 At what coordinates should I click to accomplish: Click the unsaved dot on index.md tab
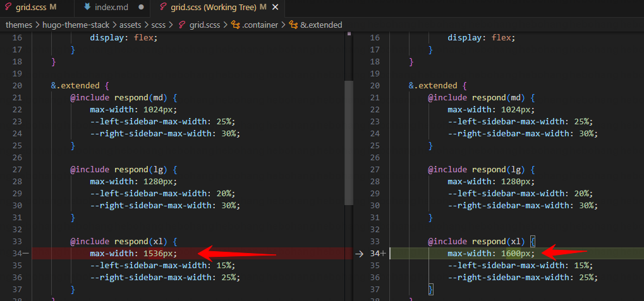click(x=142, y=8)
